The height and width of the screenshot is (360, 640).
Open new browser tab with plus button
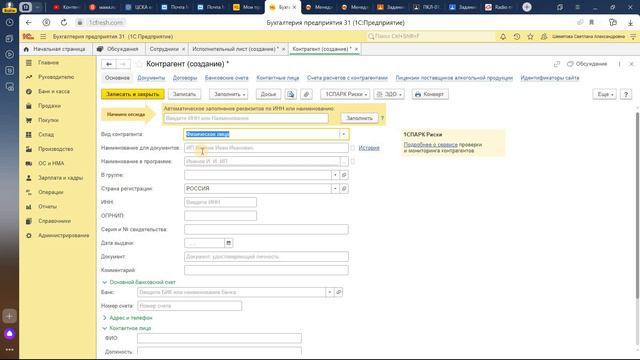pos(527,7)
